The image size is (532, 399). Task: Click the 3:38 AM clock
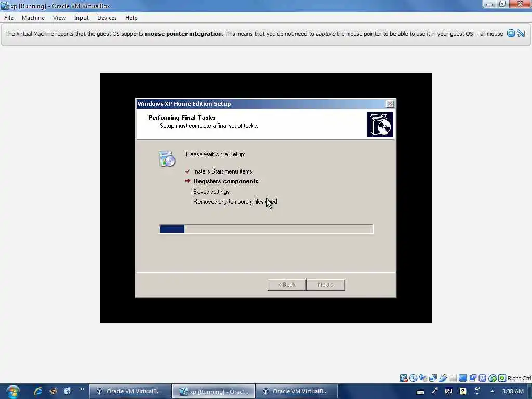click(x=513, y=391)
